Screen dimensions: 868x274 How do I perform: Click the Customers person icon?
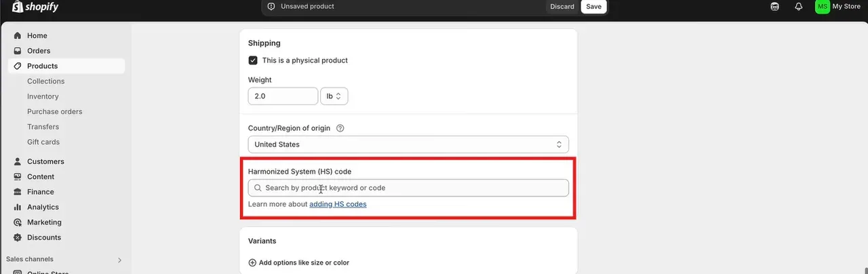pos(18,161)
